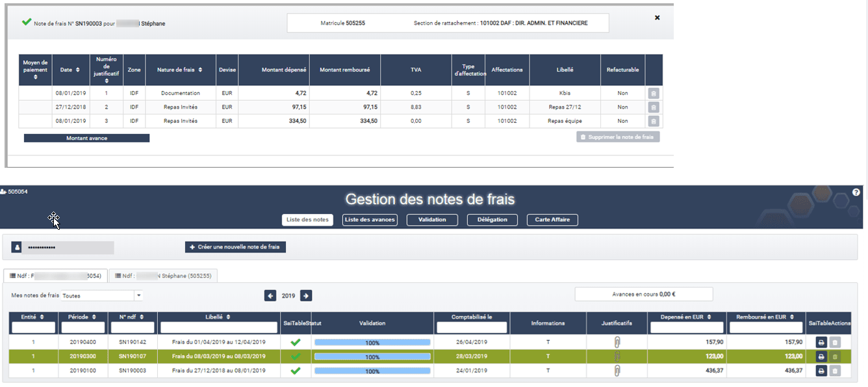Image resolution: width=868 pixels, height=387 pixels.
Task: Click the 100% validation progress bar of SN190003
Action: 372,371
